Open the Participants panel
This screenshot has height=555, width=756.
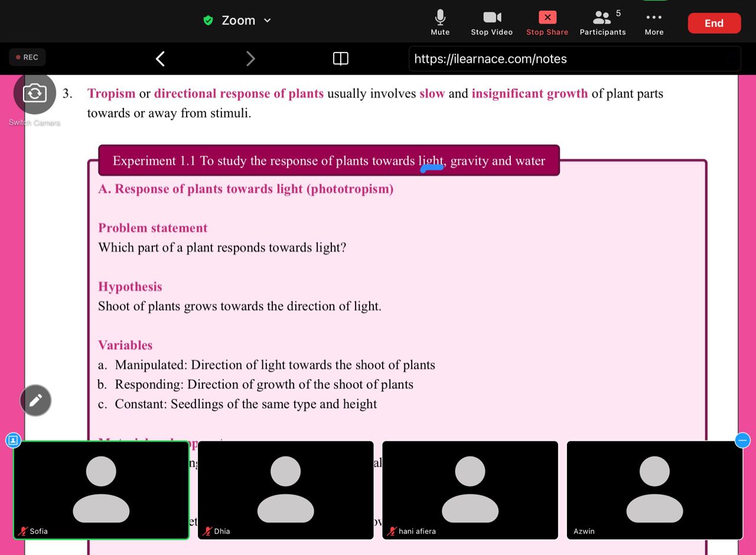click(x=602, y=22)
